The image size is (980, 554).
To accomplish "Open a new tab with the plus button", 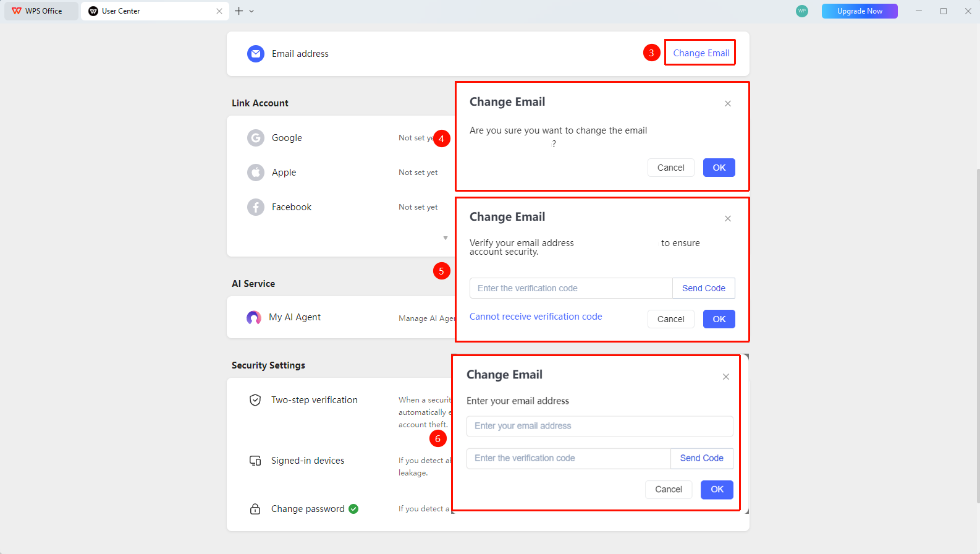I will 239,11.
